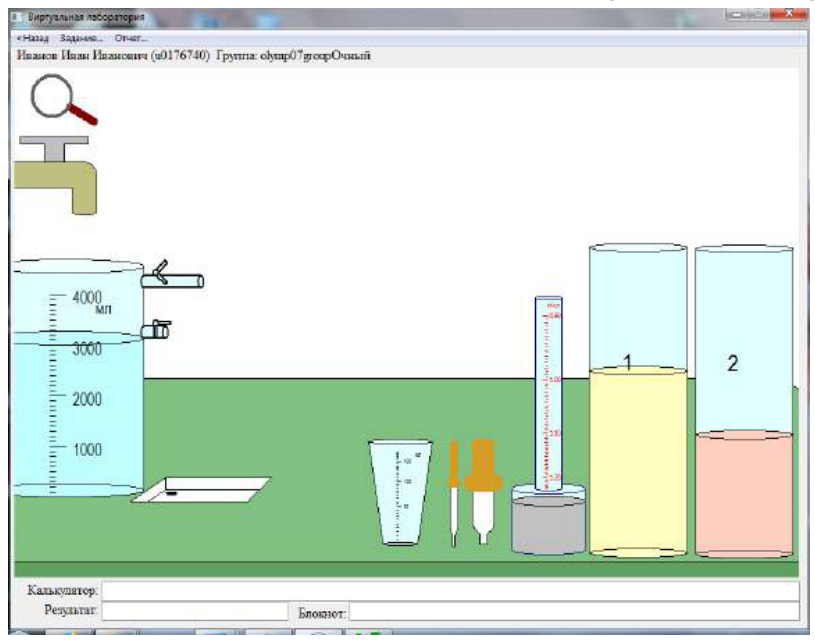Screen dimensions: 815x640
Task: Click the hydrometer with red scale
Action: [x=548, y=393]
